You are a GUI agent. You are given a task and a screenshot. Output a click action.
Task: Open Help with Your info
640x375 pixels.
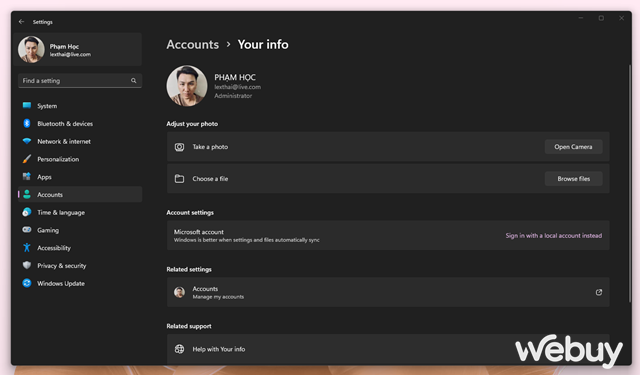pyautogui.click(x=388, y=349)
